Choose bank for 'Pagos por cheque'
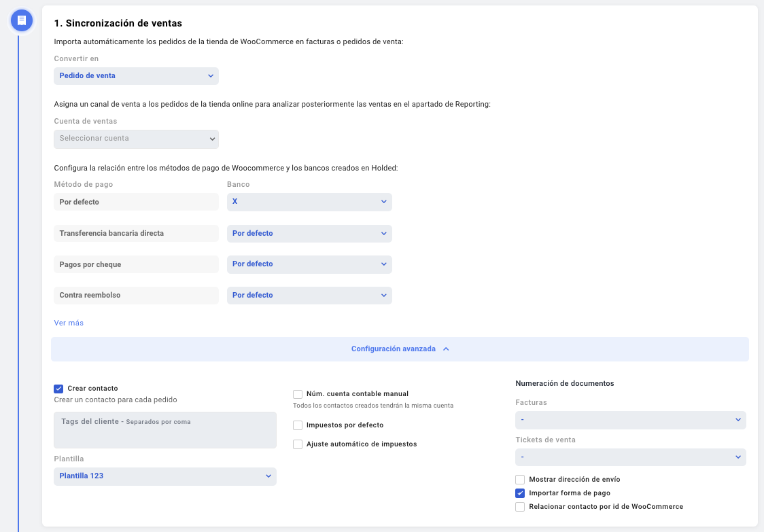Screen dimensions: 764x532 pyautogui.click(x=309, y=264)
